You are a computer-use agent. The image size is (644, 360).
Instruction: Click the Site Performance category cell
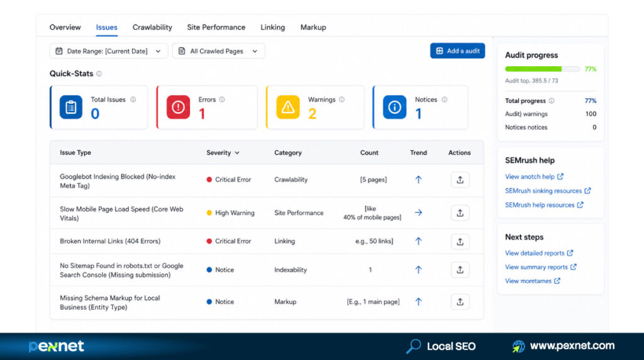pyautogui.click(x=299, y=213)
